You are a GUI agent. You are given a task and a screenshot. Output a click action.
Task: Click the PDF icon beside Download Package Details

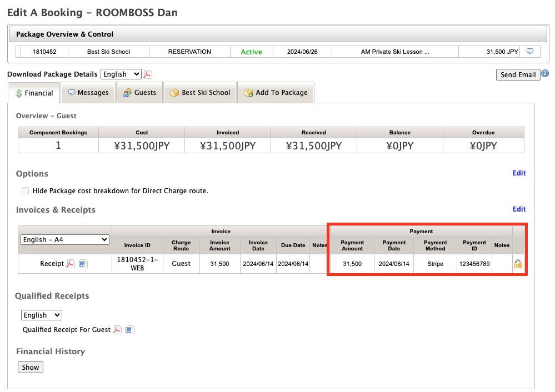point(148,74)
